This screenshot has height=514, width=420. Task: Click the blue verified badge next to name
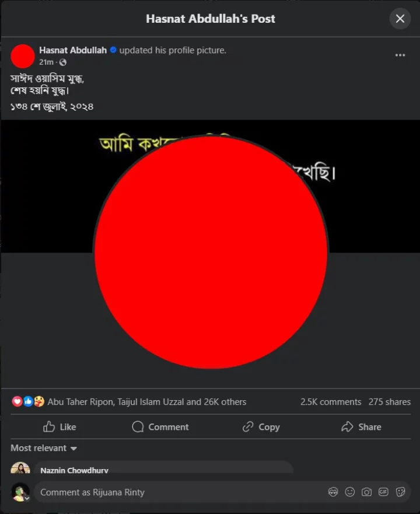point(113,50)
